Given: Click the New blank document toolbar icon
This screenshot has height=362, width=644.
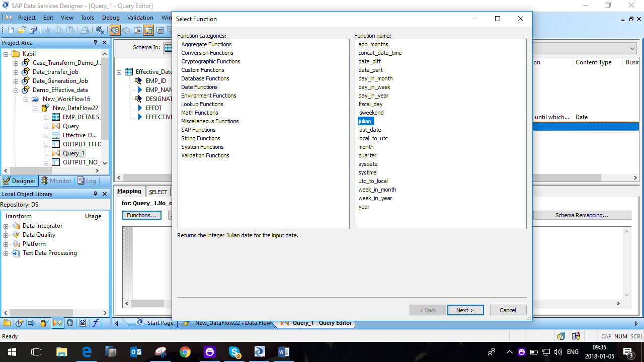Looking at the screenshot, I should pos(11,30).
